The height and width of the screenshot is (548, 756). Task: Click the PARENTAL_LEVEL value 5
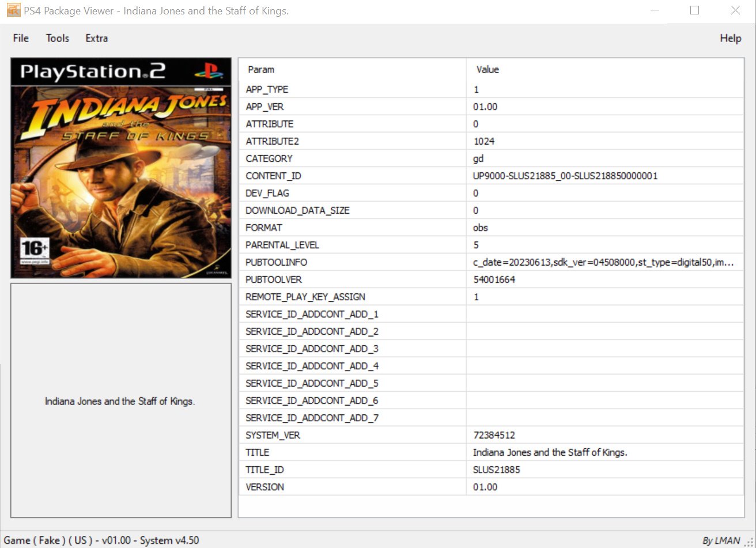pos(476,245)
